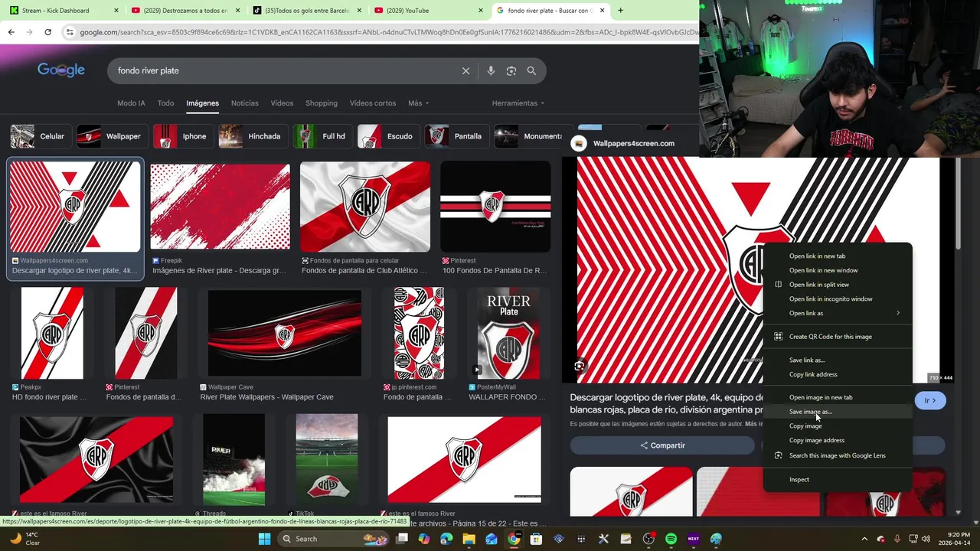Viewport: 980px width, 551px height.
Task: Open Copilot from the taskbar
Action: (424, 539)
